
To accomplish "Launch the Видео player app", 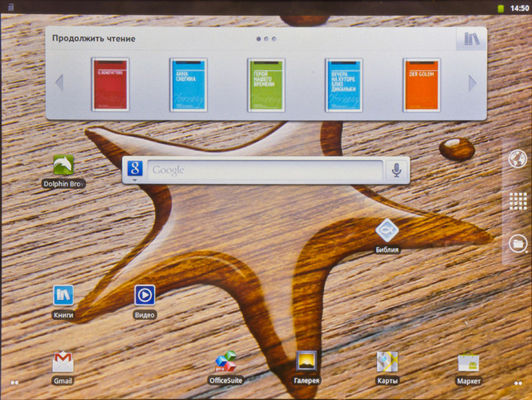I will (x=144, y=295).
